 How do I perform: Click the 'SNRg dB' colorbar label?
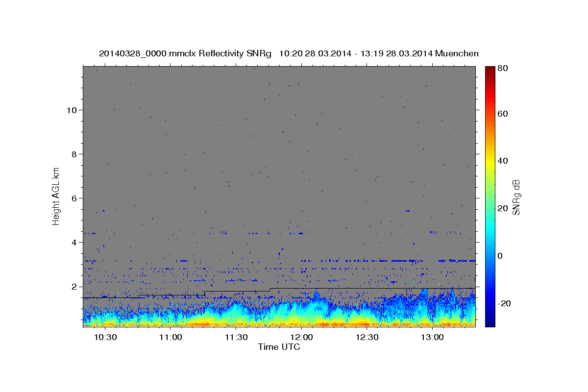(x=515, y=197)
